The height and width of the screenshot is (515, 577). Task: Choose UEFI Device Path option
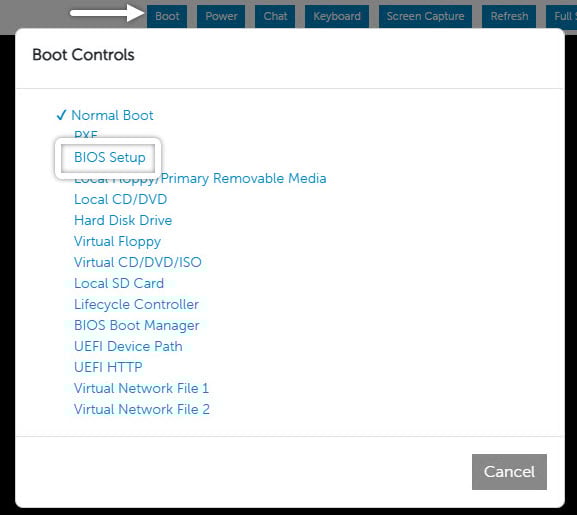(x=128, y=346)
